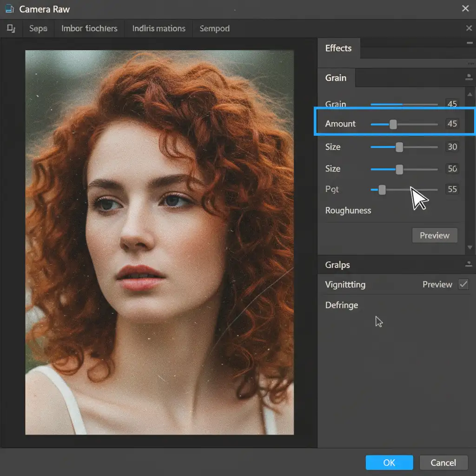Expand the Defringe section
476x476 pixels.
coord(342,305)
